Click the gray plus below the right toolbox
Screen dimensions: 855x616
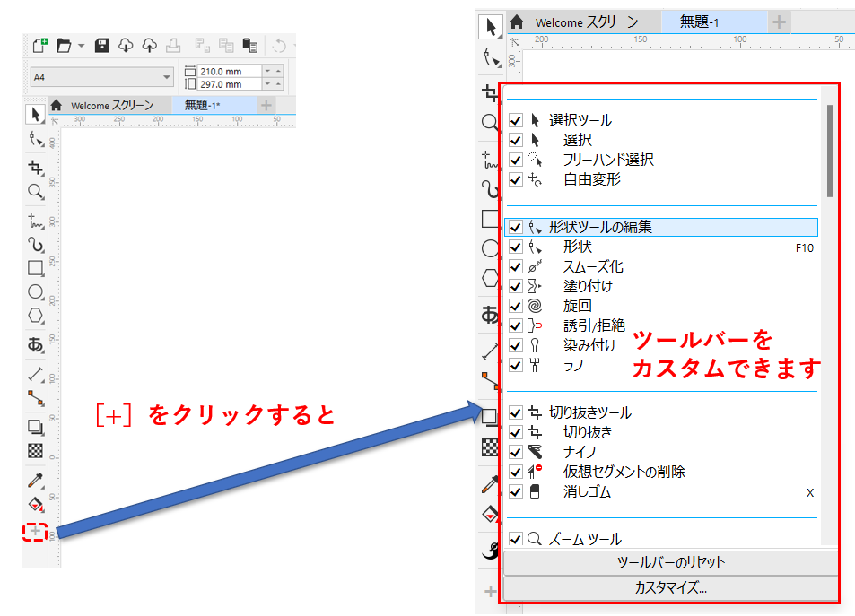490,591
